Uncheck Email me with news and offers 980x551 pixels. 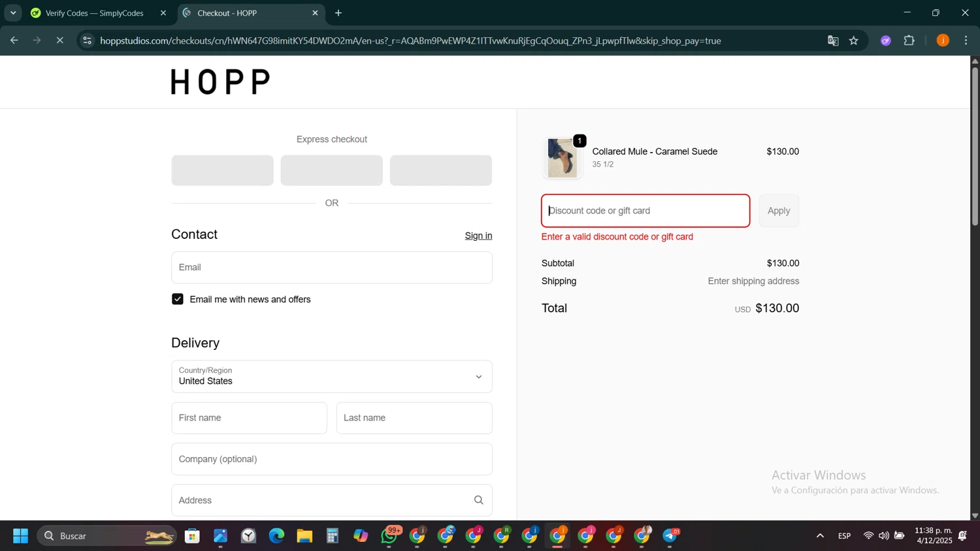point(178,299)
